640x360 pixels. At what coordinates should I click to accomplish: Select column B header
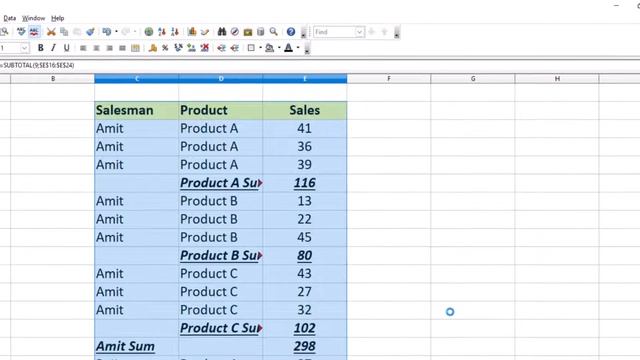coord(53,78)
